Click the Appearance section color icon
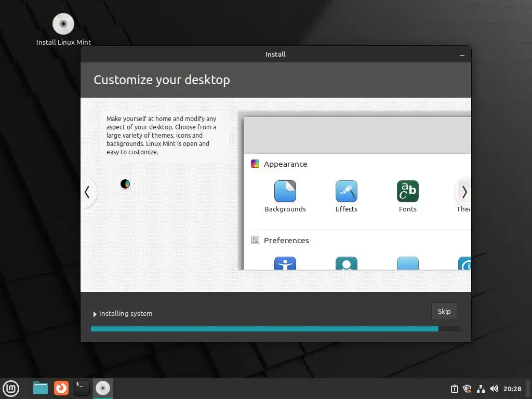The image size is (532, 399). (x=255, y=164)
